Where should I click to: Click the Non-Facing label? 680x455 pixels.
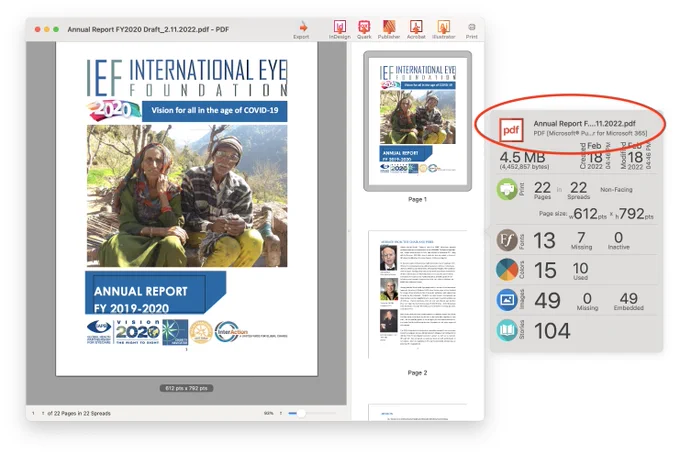point(616,190)
